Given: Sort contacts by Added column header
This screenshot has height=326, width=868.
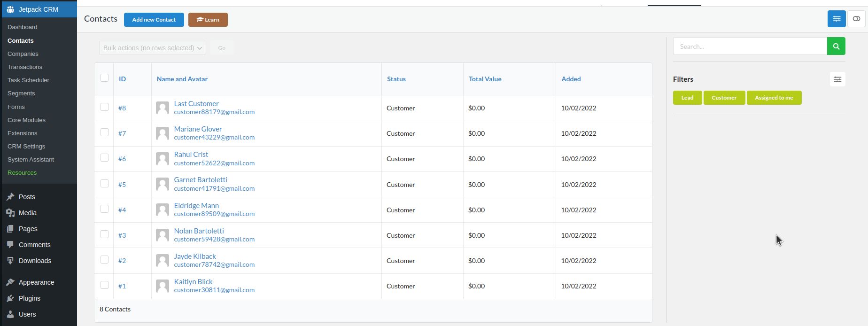Looking at the screenshot, I should [571, 79].
